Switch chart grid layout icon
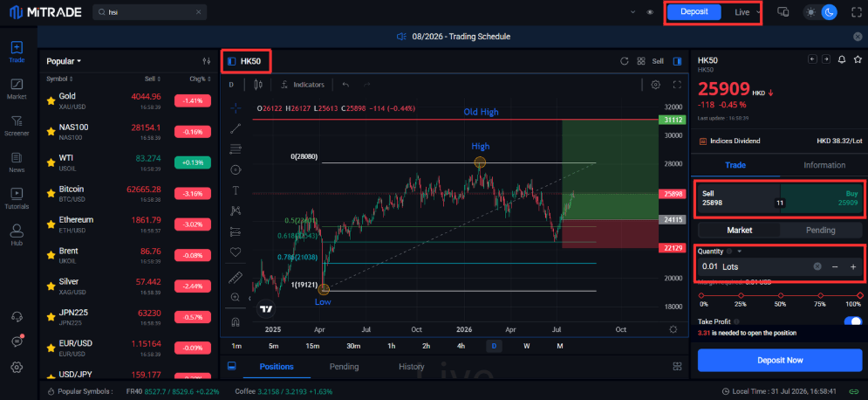Screen dimensions: 868x400 coord(641,61)
